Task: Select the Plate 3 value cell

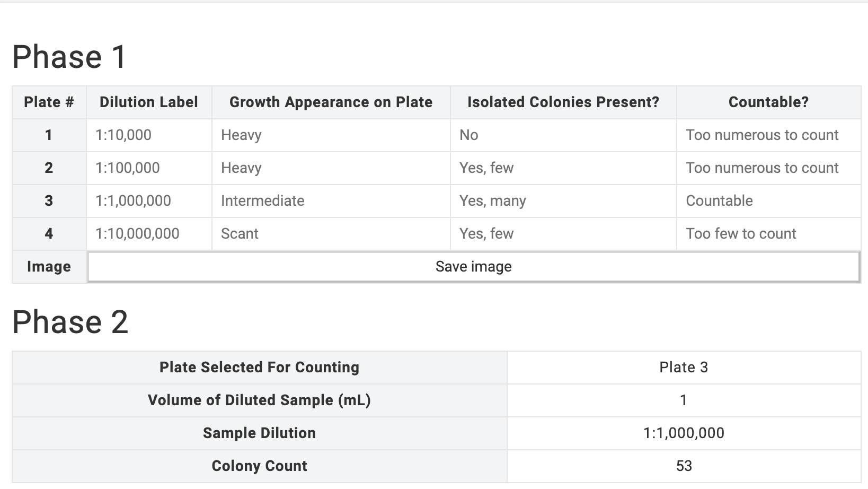Action: (684, 368)
